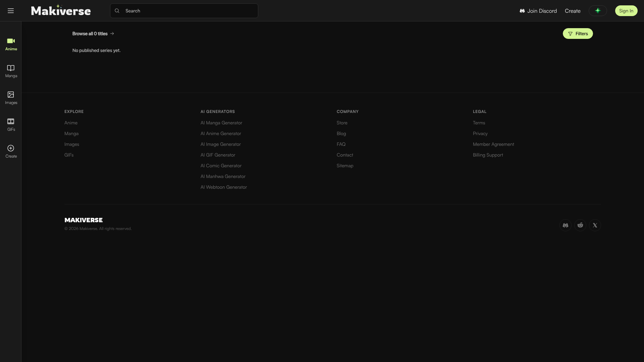Screen dimensions: 644x362
Task: Open AI Manhwa Generator link
Action: pyautogui.click(x=223, y=176)
